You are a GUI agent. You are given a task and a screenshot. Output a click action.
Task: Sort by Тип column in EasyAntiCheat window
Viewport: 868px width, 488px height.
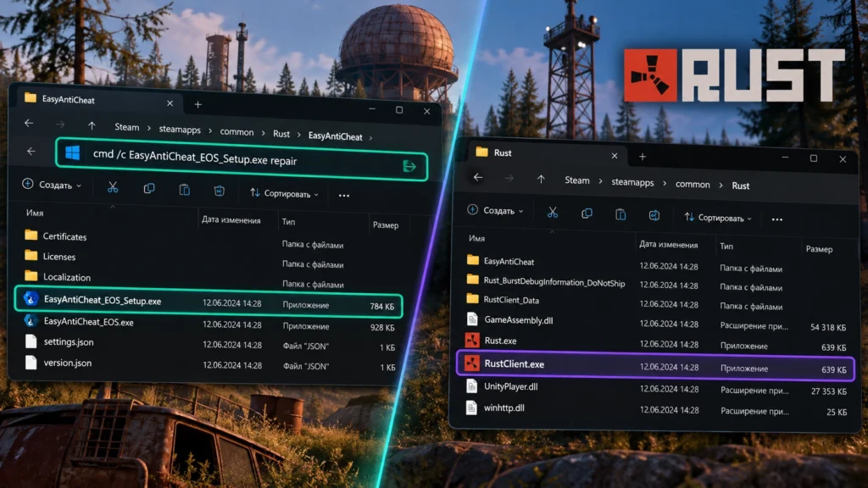point(288,221)
